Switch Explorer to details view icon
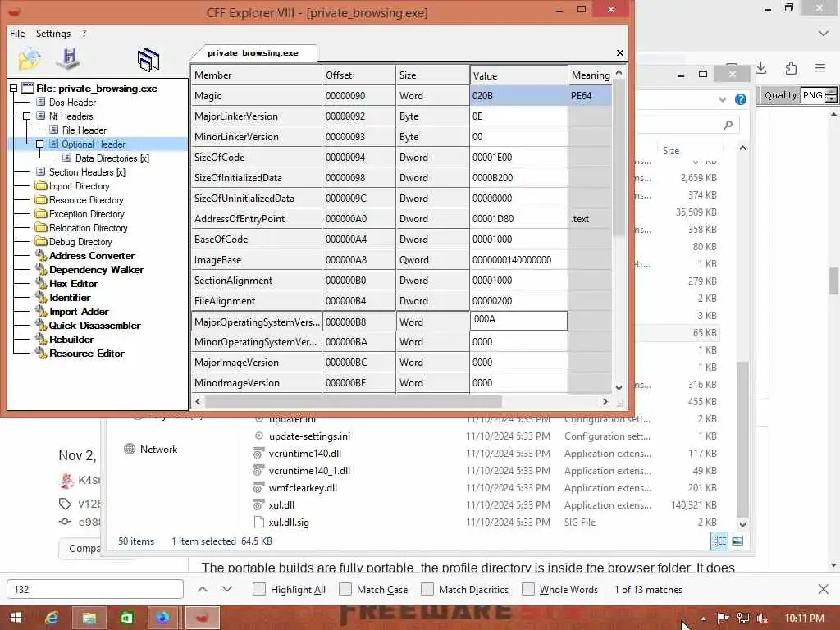Image resolution: width=840 pixels, height=630 pixels. (719, 541)
